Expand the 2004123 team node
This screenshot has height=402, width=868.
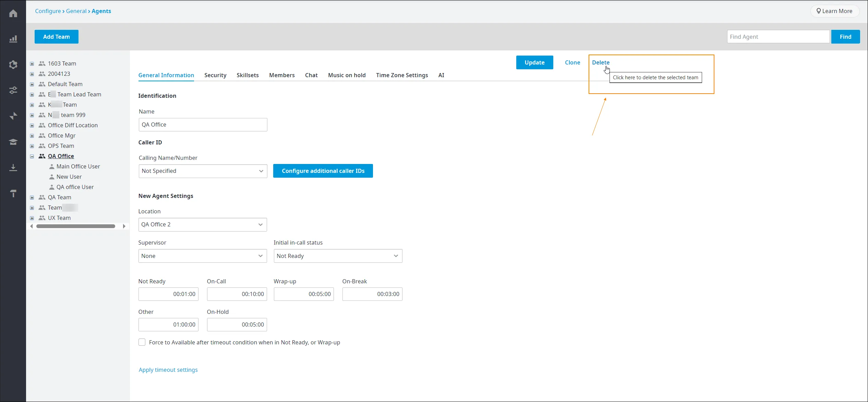coord(32,74)
